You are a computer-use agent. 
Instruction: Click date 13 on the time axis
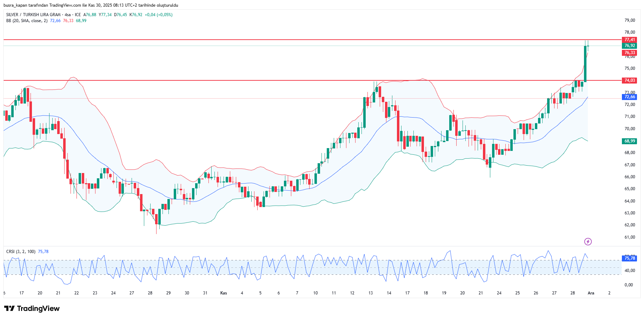[371, 293]
